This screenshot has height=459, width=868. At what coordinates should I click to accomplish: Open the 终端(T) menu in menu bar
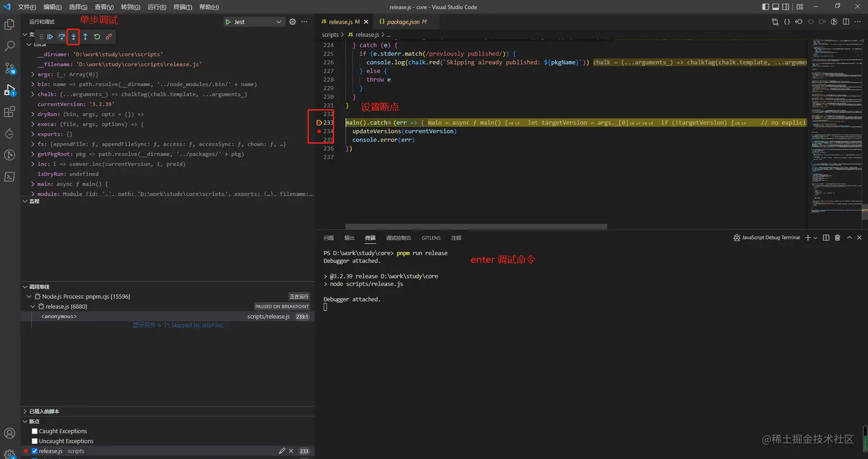183,7
